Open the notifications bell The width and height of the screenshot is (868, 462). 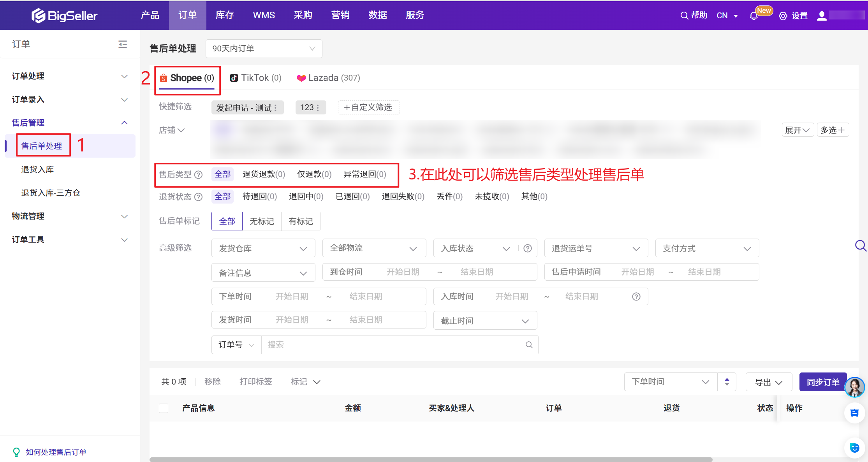coord(754,16)
